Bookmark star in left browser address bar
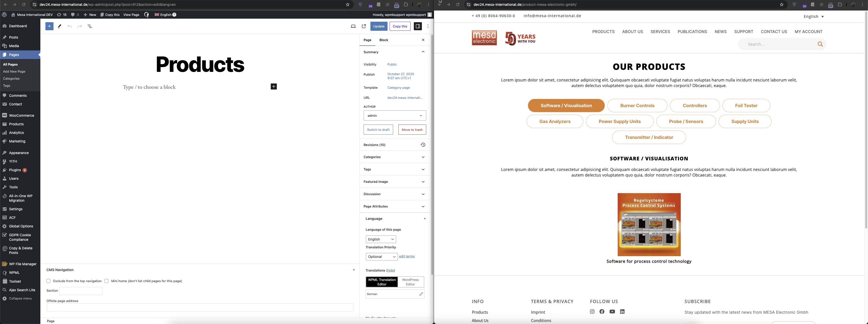Image resolution: width=868 pixels, height=324 pixels. (x=347, y=5)
